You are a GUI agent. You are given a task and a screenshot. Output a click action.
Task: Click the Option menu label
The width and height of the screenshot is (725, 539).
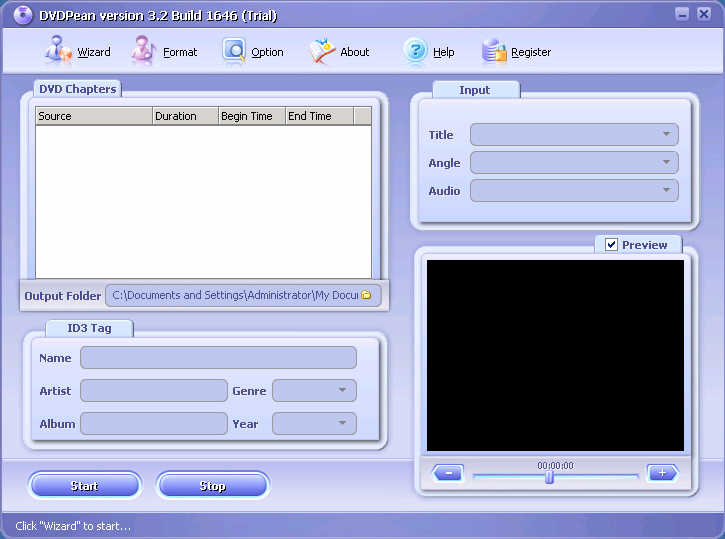(267, 52)
